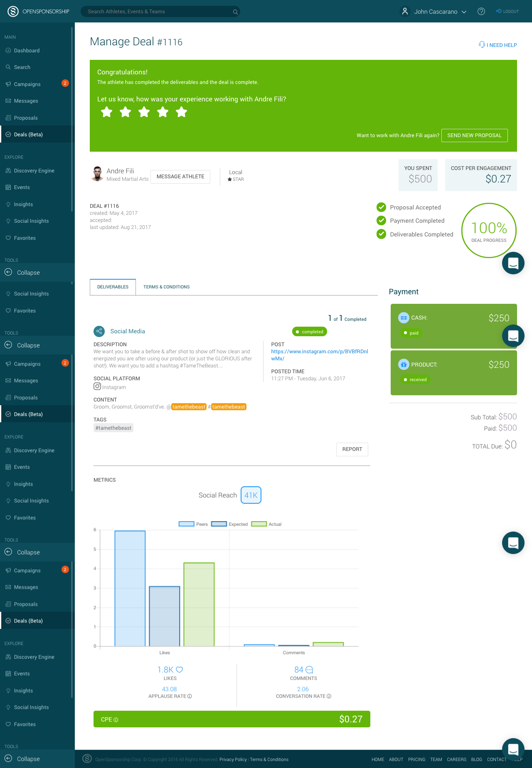
Task: Go to HOME in the footer
Action: 378,759
